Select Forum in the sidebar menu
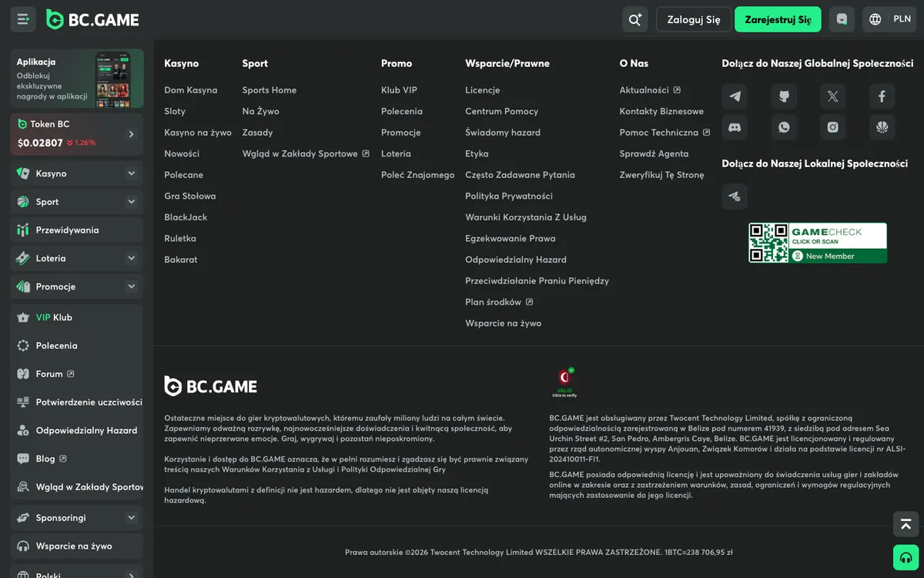This screenshot has width=924, height=578. (x=77, y=374)
